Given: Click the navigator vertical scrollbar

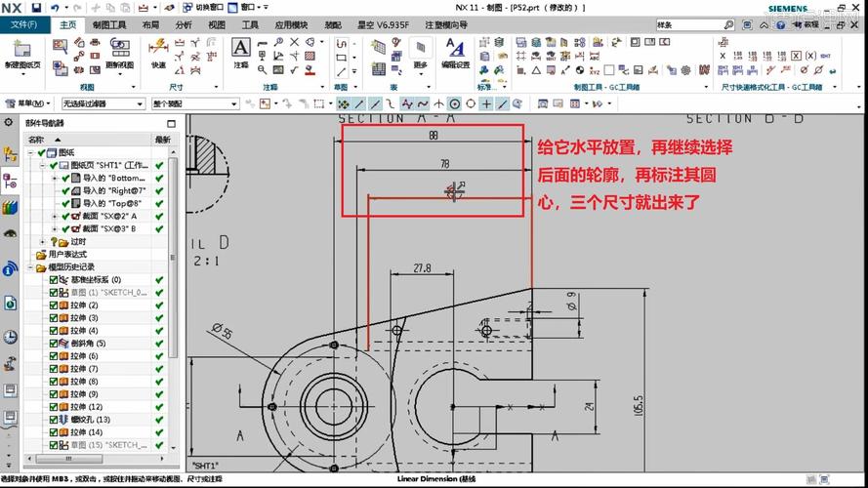Looking at the screenshot, I should pyautogui.click(x=173, y=256).
